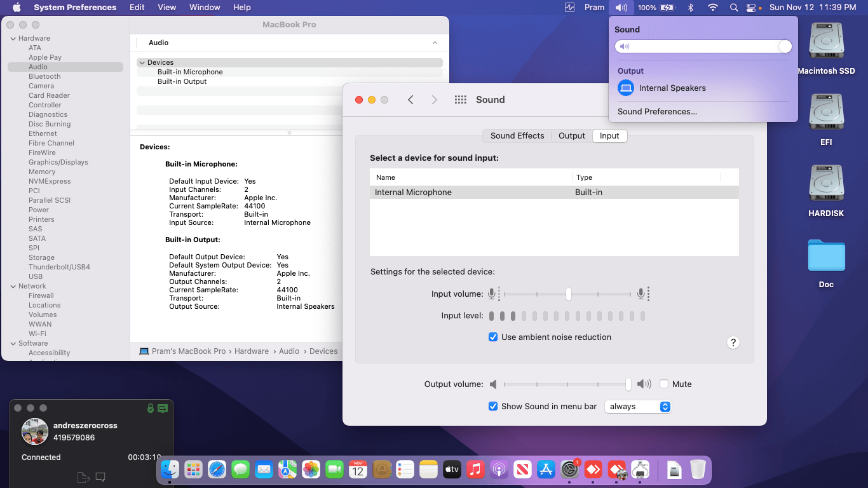
Task: Uncheck Show Sound in menu bar
Action: pyautogui.click(x=493, y=407)
